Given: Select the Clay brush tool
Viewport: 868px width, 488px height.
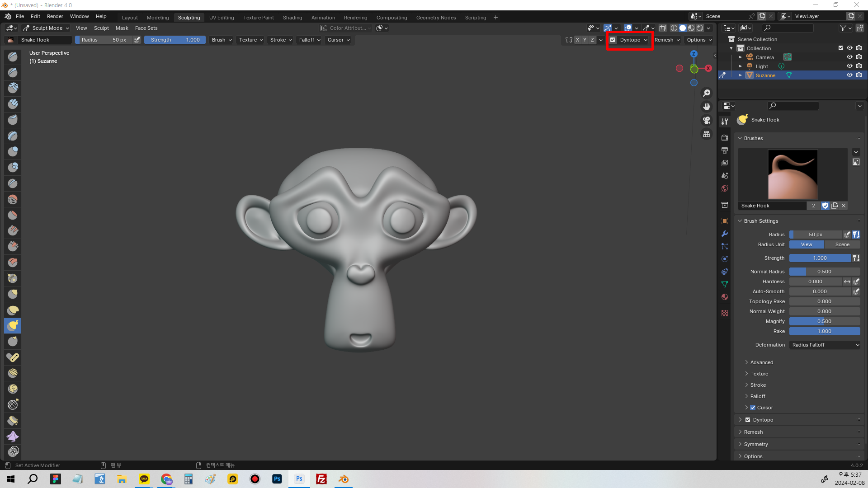Looking at the screenshot, I should click(13, 88).
